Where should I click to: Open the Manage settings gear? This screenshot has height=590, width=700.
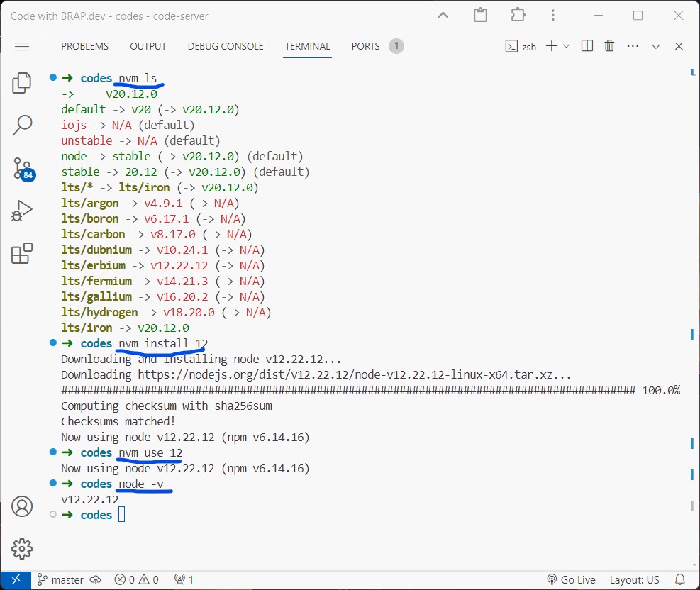pyautogui.click(x=22, y=548)
